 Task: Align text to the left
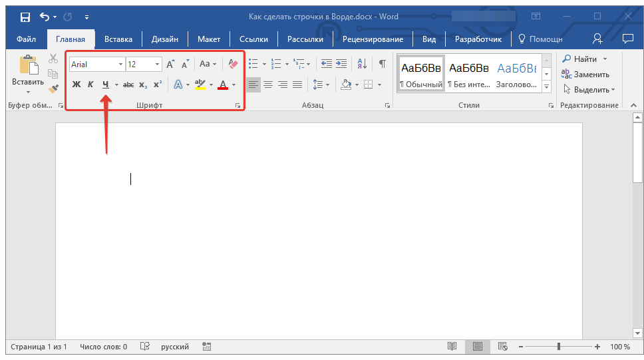click(253, 85)
